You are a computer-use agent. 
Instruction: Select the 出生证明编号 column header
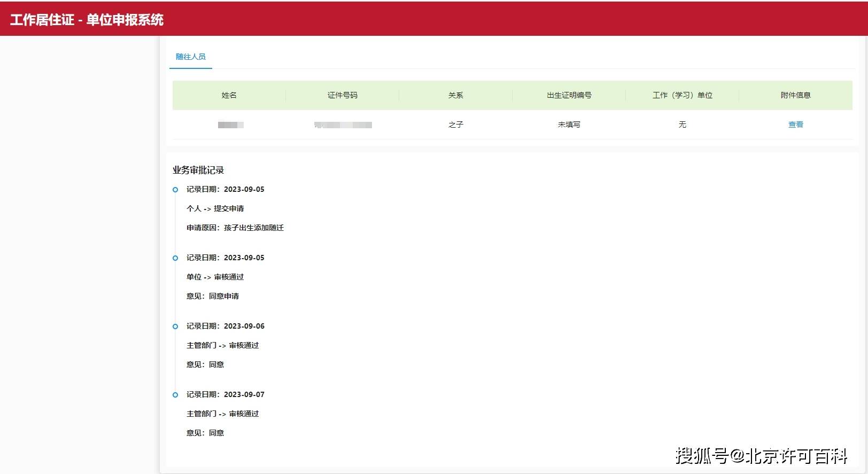pos(569,95)
